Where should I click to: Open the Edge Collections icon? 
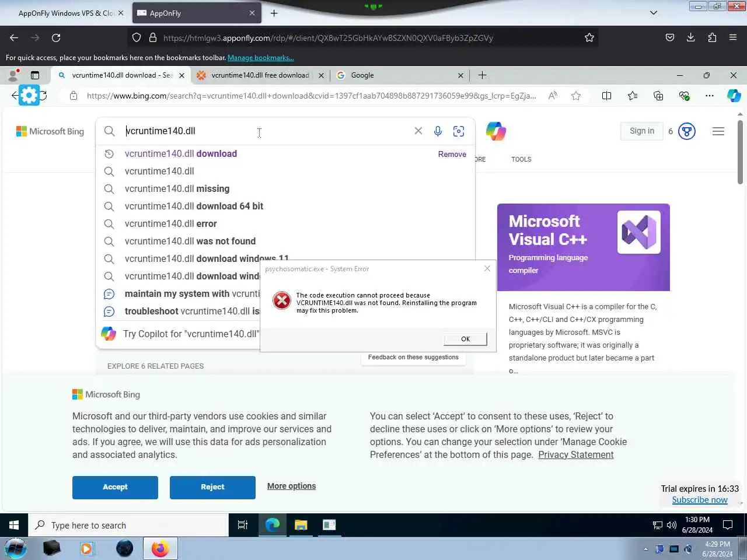coord(658,96)
